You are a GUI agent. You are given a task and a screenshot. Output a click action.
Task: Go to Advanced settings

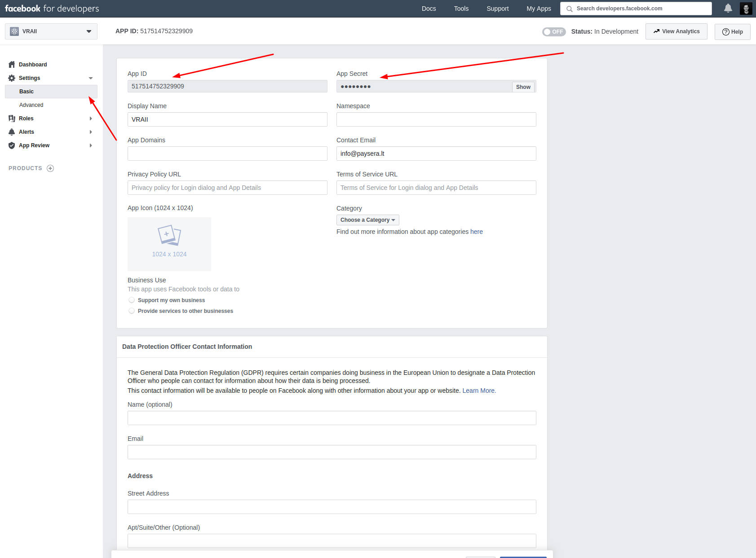click(31, 105)
